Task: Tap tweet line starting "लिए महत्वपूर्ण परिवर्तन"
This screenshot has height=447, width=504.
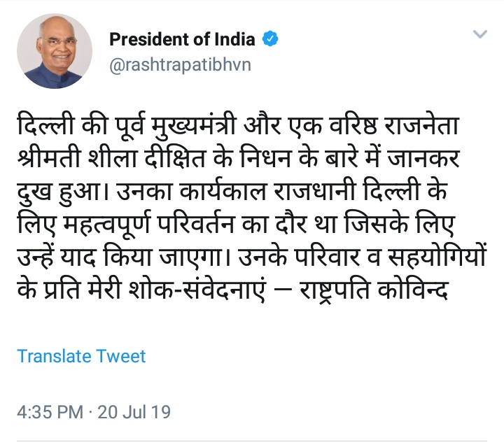Action: pyautogui.click(x=237, y=225)
